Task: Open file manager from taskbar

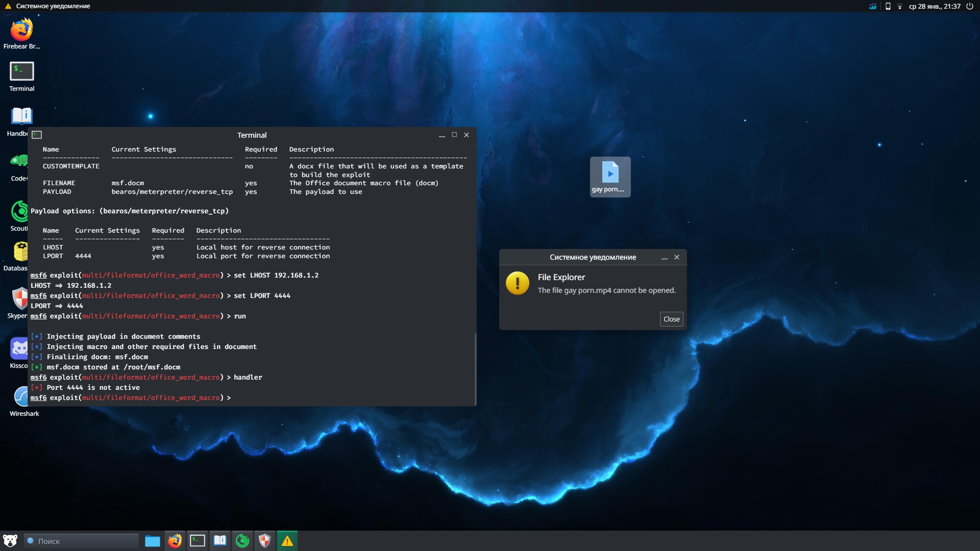Action: [152, 541]
